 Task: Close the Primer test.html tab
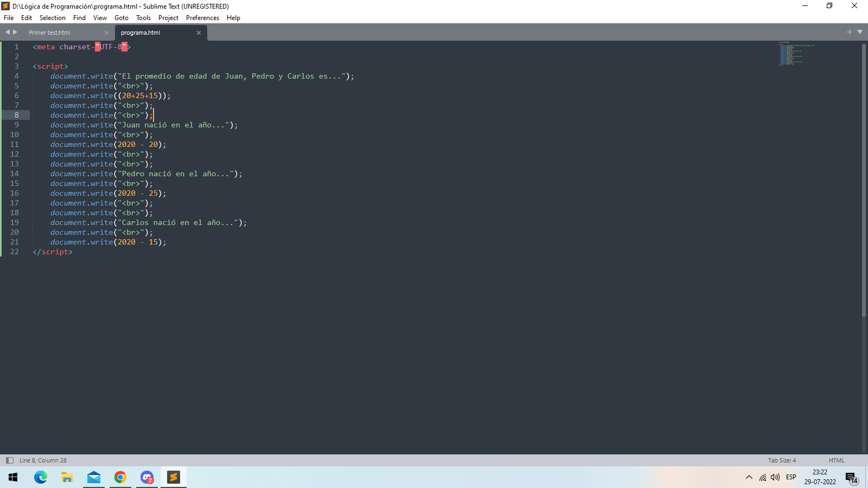pyautogui.click(x=106, y=33)
